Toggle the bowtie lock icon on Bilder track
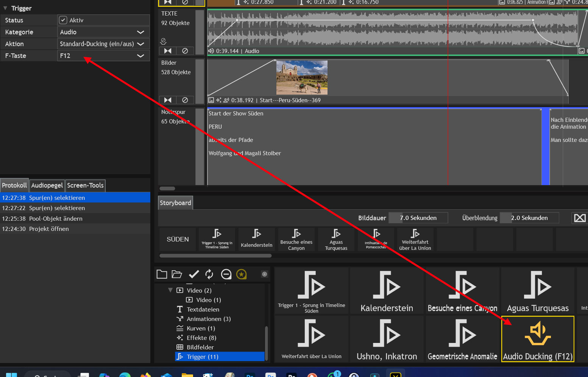 click(x=168, y=100)
